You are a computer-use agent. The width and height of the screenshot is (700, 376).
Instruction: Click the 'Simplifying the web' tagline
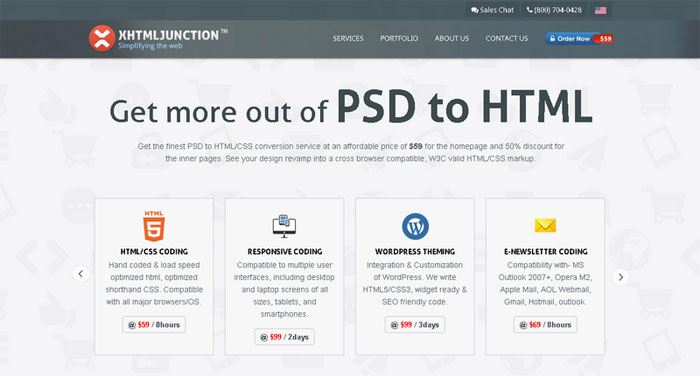click(x=150, y=46)
